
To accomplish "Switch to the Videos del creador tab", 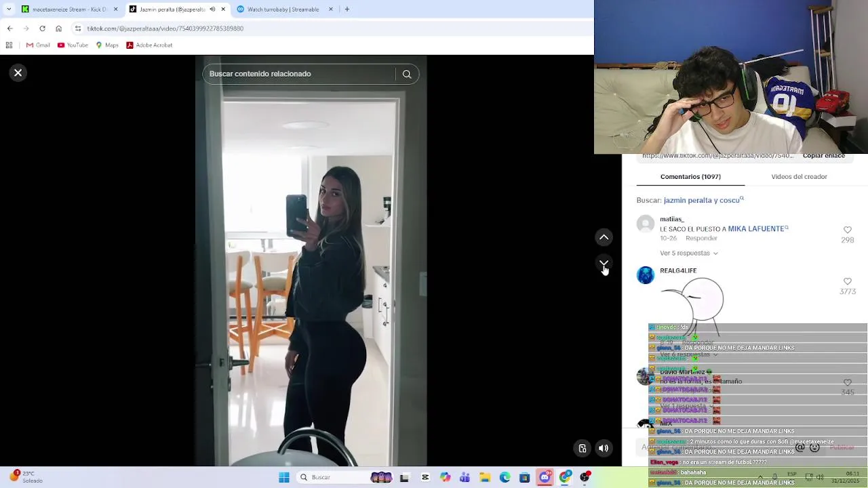I will point(799,177).
